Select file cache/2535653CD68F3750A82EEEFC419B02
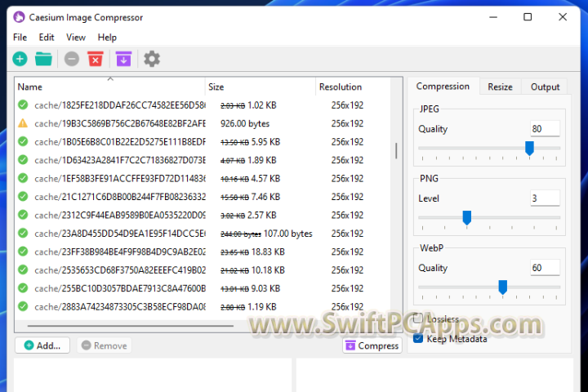 pyautogui.click(x=119, y=270)
